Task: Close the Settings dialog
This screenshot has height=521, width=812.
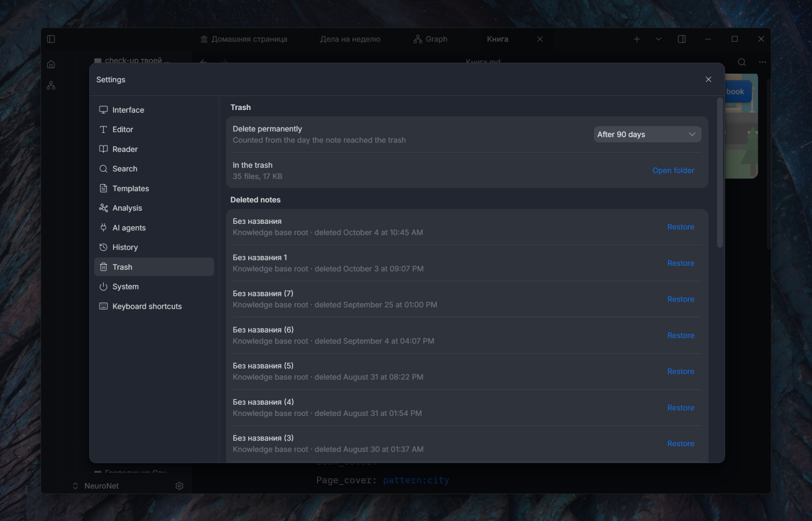Action: tap(708, 79)
